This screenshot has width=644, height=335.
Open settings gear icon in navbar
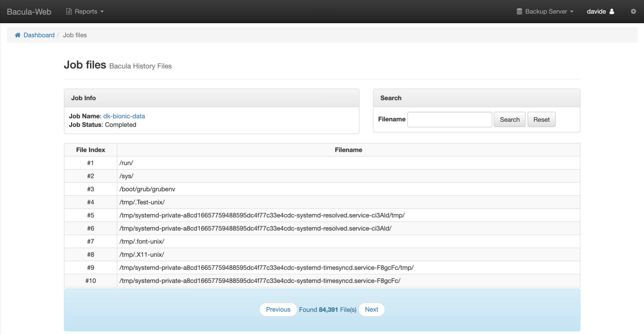(x=633, y=11)
